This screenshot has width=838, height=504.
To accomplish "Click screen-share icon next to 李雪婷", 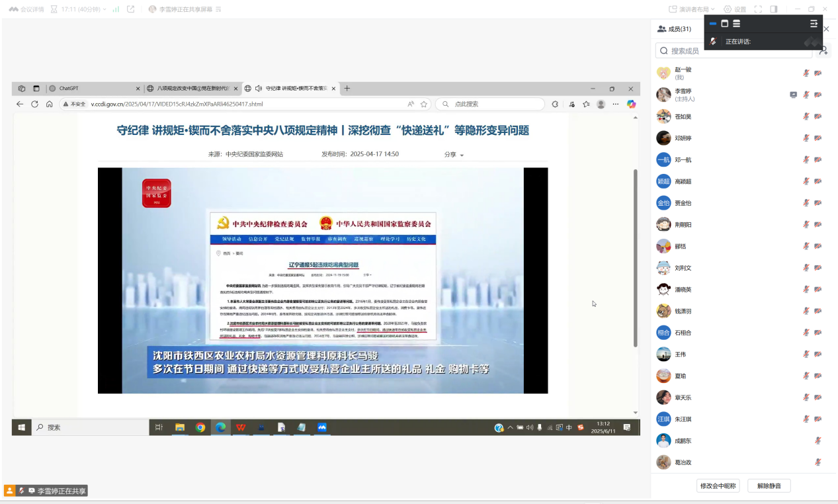I will [x=793, y=95].
